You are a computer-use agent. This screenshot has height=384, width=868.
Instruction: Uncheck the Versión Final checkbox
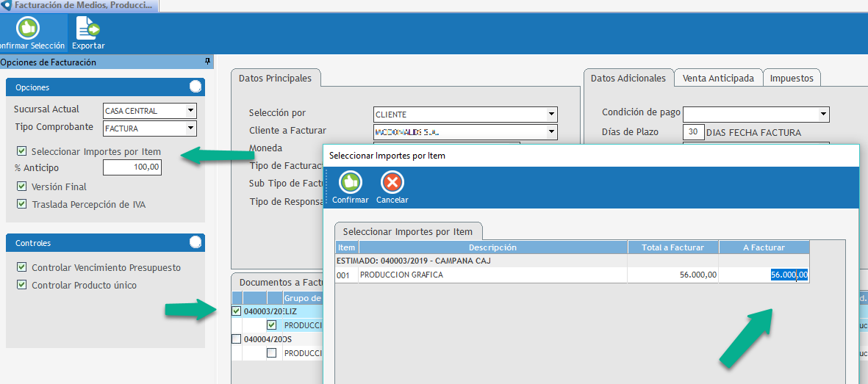(x=22, y=186)
